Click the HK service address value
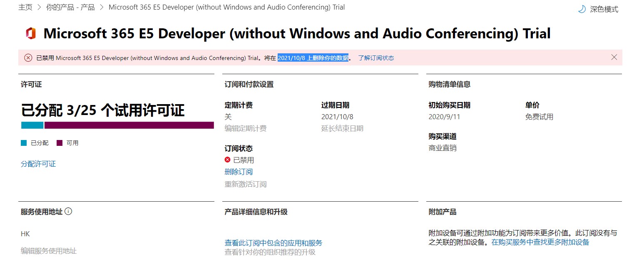Screen dimensions: 644x280 (25, 234)
